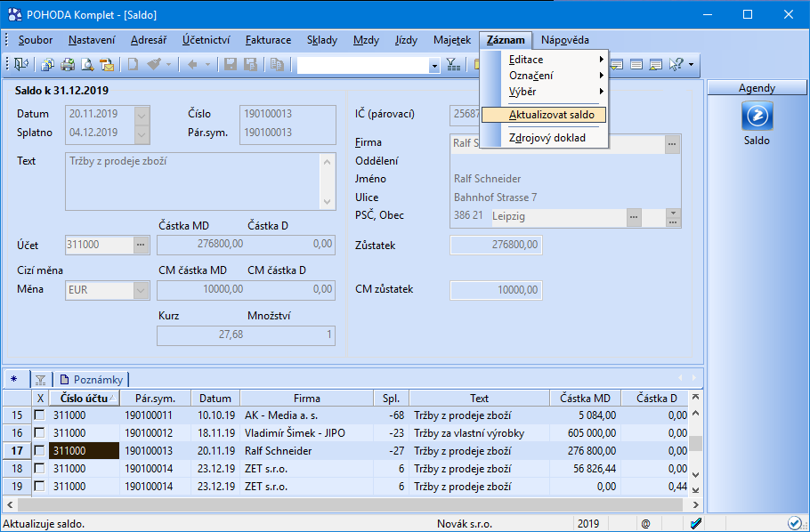
Task: Expand the Označení submenu
Action: [x=544, y=76]
